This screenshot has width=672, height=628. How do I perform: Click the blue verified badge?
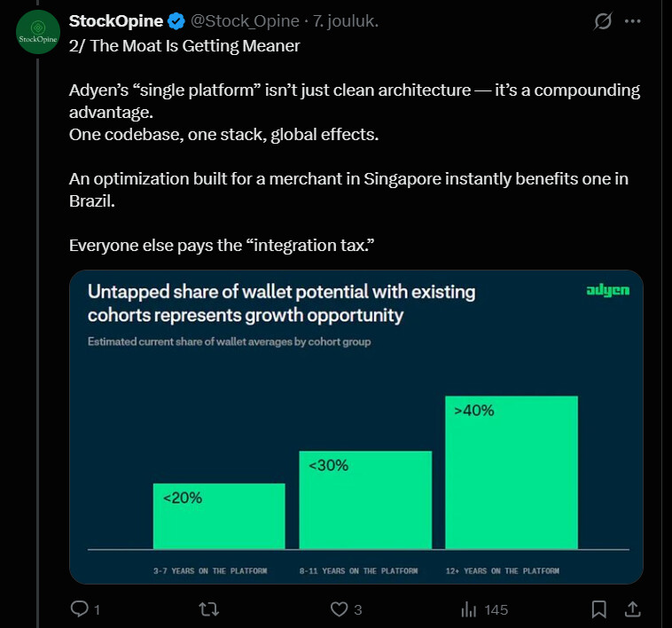pyautogui.click(x=176, y=21)
